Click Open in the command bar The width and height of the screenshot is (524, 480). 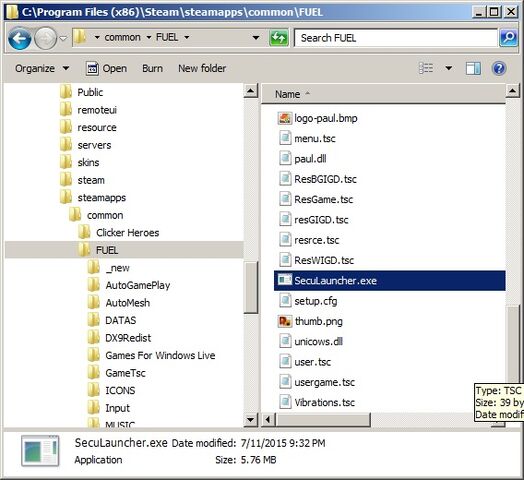coord(106,69)
